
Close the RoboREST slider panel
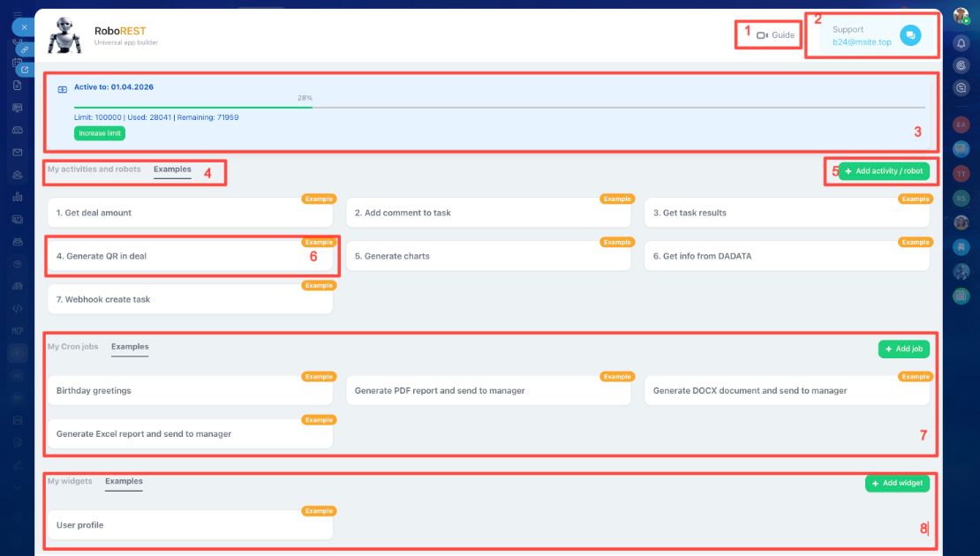pos(24,27)
